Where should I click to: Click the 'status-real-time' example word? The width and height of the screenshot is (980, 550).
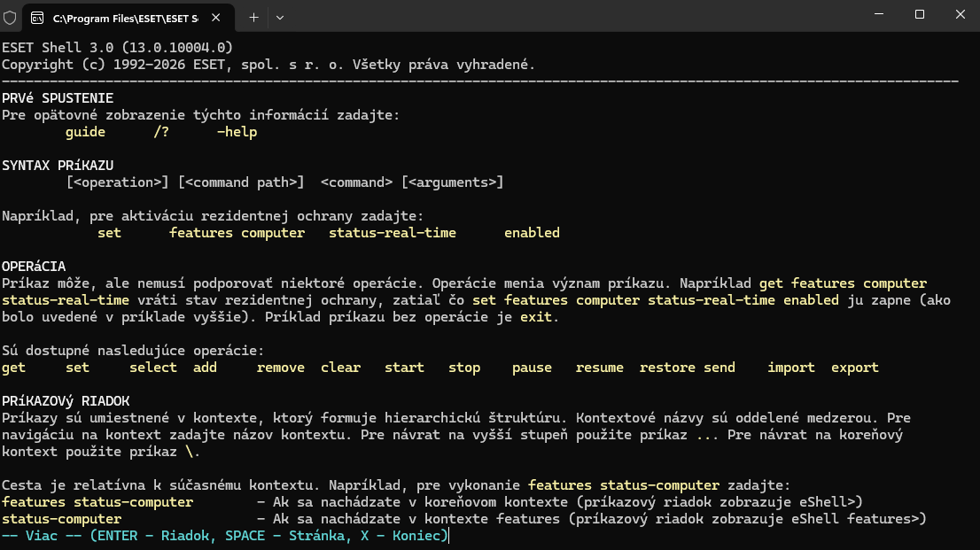click(393, 233)
